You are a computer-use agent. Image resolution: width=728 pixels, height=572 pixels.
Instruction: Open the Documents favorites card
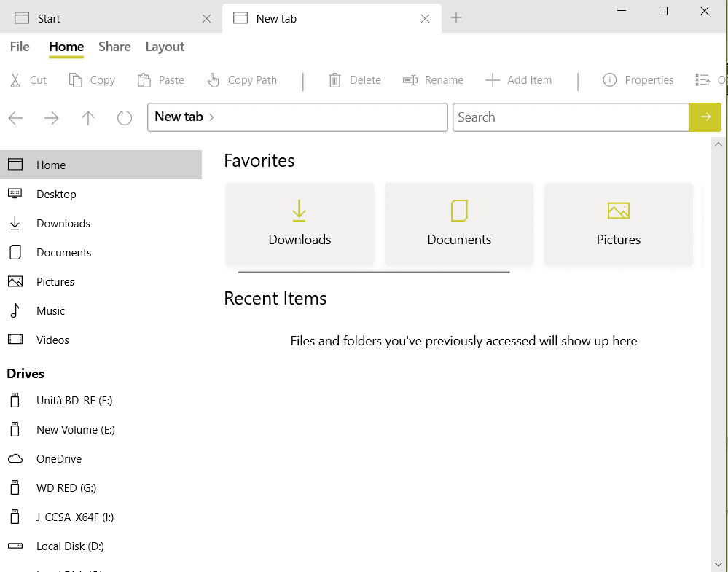click(x=459, y=224)
